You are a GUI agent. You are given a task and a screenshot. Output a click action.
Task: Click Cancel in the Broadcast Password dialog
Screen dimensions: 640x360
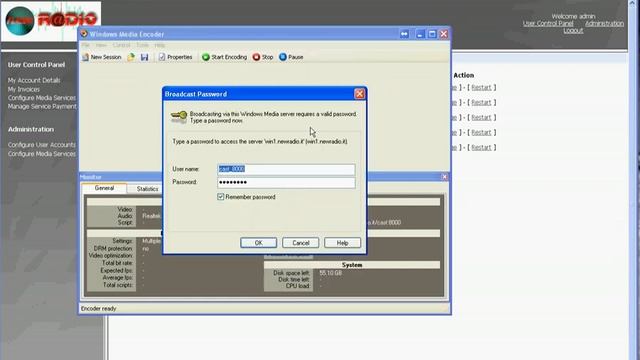(x=300, y=243)
